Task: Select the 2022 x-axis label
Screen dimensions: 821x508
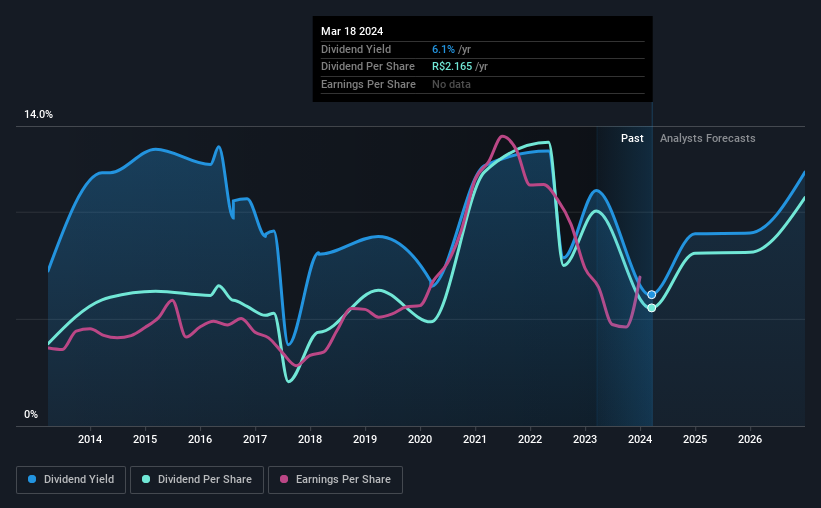Action: (530, 439)
